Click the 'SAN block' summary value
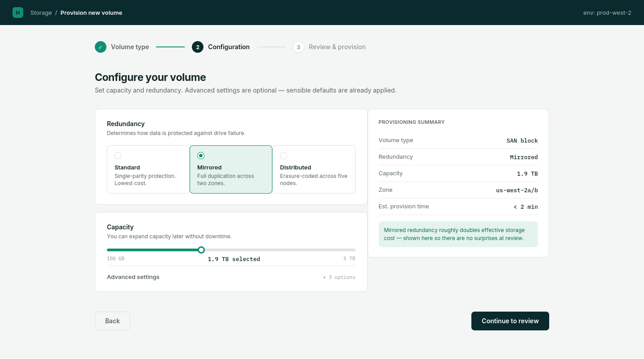 (522, 140)
